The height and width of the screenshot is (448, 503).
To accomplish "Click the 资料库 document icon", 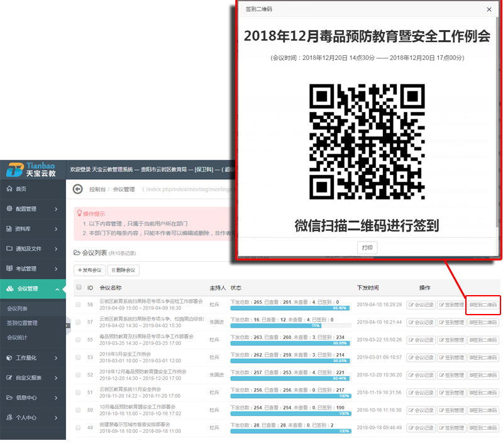I will tap(9, 228).
